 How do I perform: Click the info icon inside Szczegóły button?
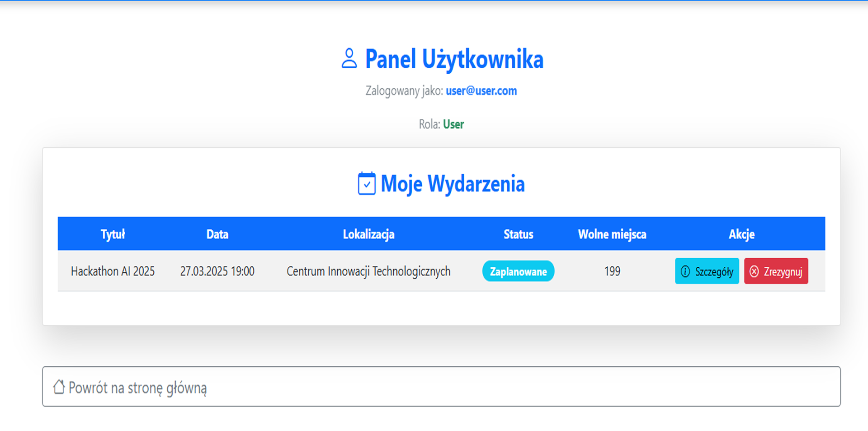tap(685, 271)
